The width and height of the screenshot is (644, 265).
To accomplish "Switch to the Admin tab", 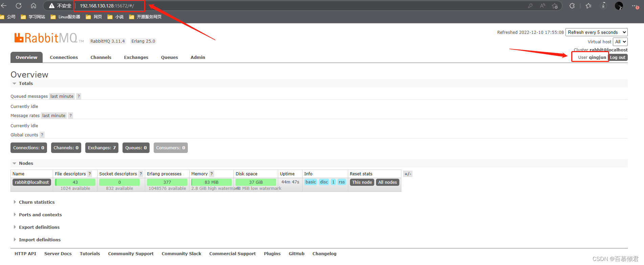I will [x=198, y=58].
